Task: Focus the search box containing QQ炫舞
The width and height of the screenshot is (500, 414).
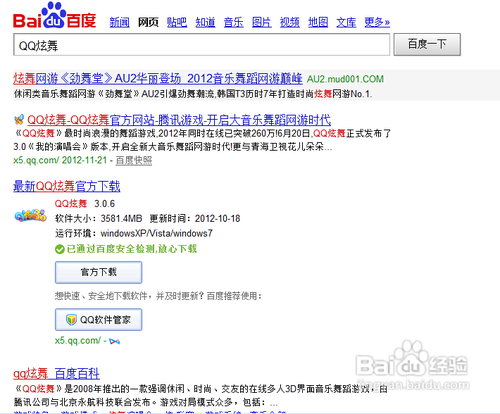Action: (201, 45)
